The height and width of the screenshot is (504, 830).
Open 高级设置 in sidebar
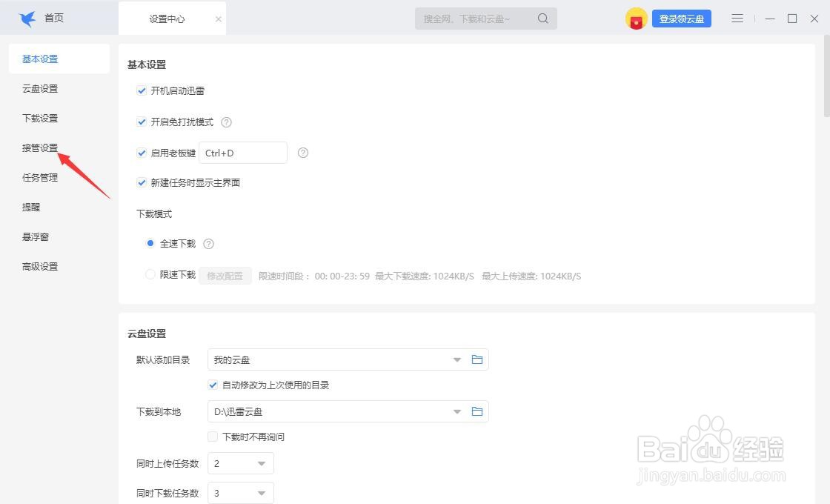coord(40,266)
